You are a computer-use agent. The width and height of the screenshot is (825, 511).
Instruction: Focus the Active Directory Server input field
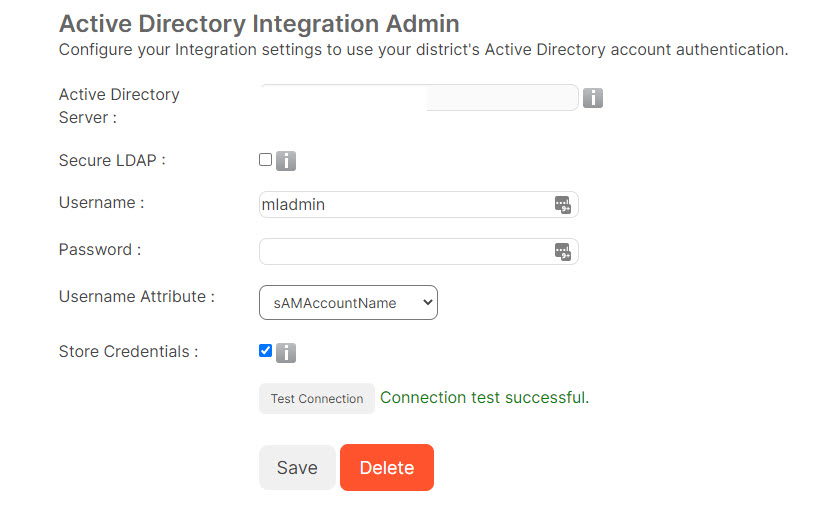(x=419, y=97)
